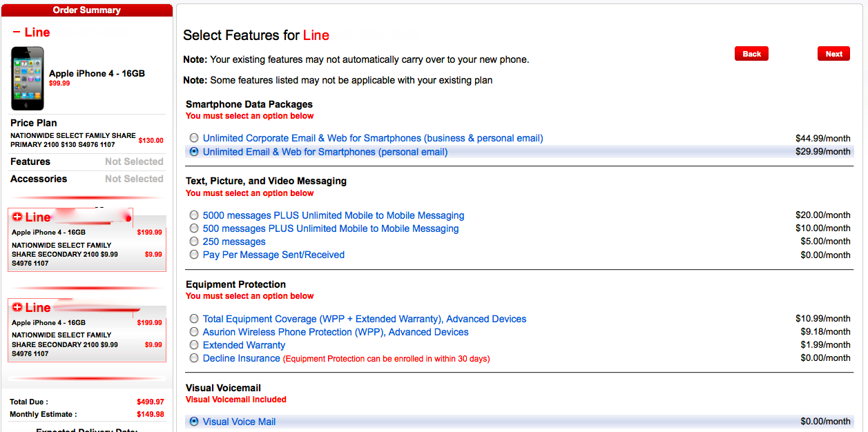Expand the second Line with plus icon
The image size is (868, 432).
(x=17, y=217)
